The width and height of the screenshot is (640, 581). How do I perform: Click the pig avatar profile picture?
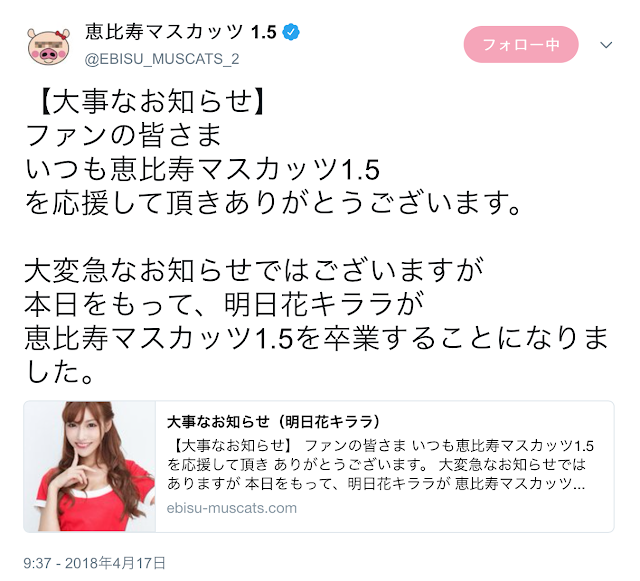click(x=49, y=47)
